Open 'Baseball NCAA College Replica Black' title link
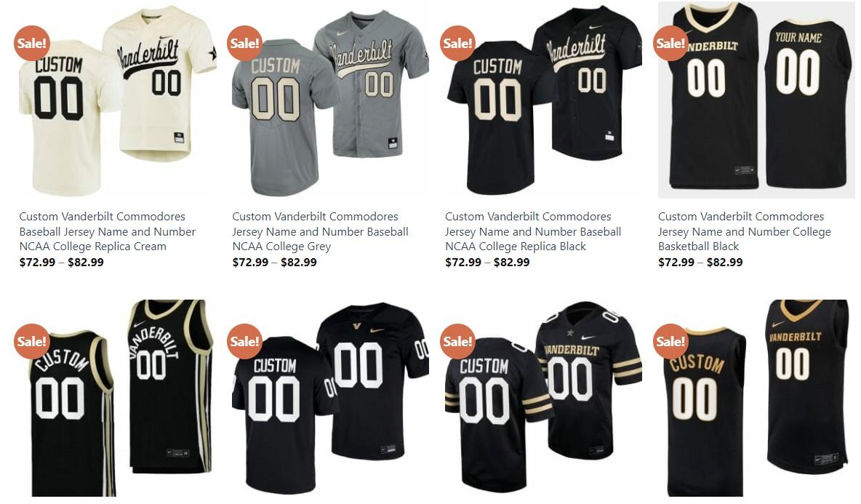Viewport: 861px width, 504px height. (533, 232)
